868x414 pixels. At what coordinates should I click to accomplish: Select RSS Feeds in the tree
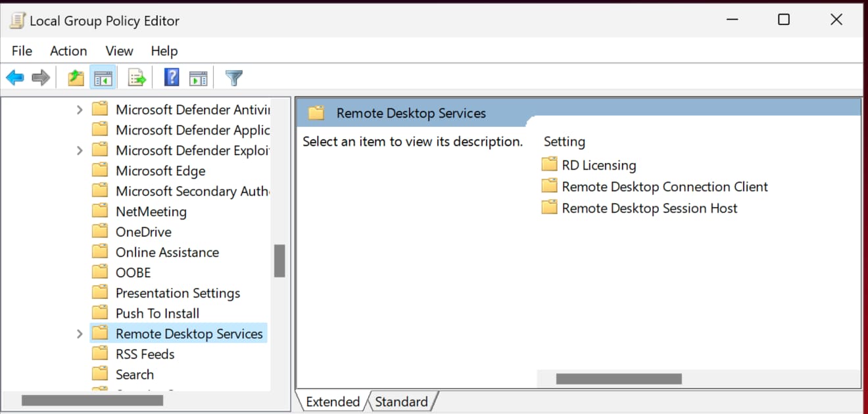145,354
